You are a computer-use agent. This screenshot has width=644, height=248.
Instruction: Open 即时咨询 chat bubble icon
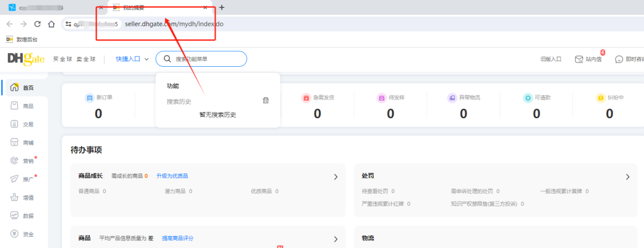(619, 59)
